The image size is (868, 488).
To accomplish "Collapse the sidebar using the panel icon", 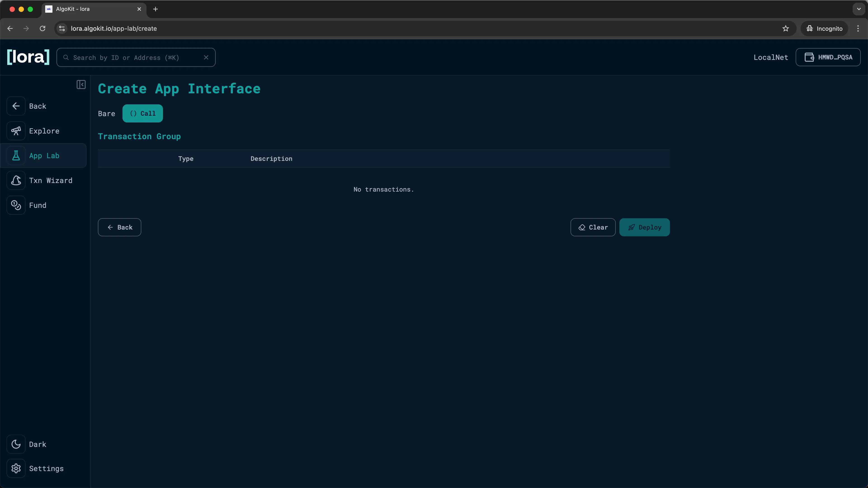I will tap(80, 84).
